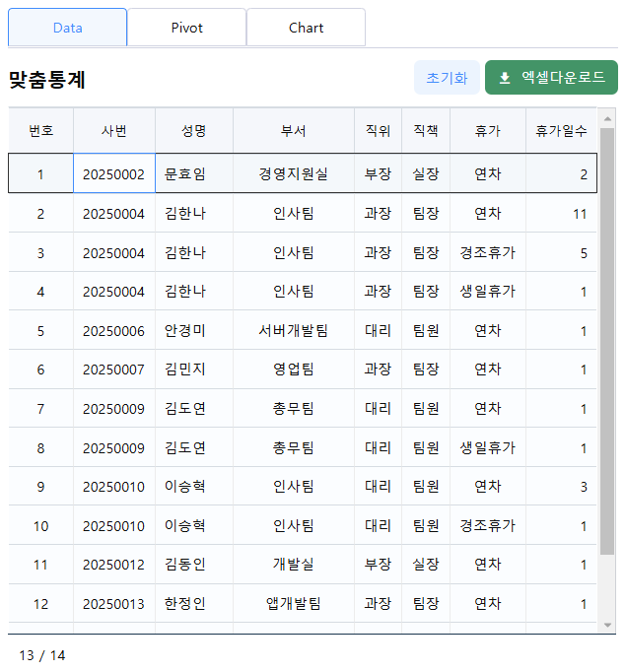Viewport: 625px width, 672px height.
Task: Select row number 12 cell
Action: (x=40, y=604)
